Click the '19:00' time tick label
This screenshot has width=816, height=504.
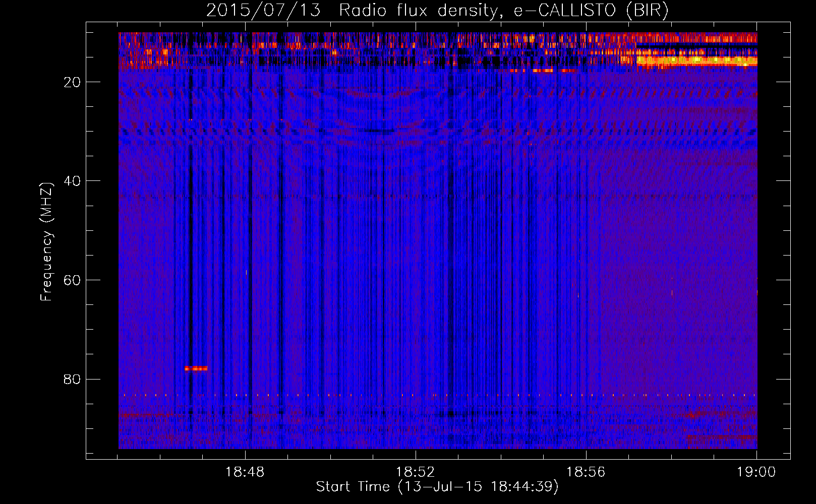(756, 472)
